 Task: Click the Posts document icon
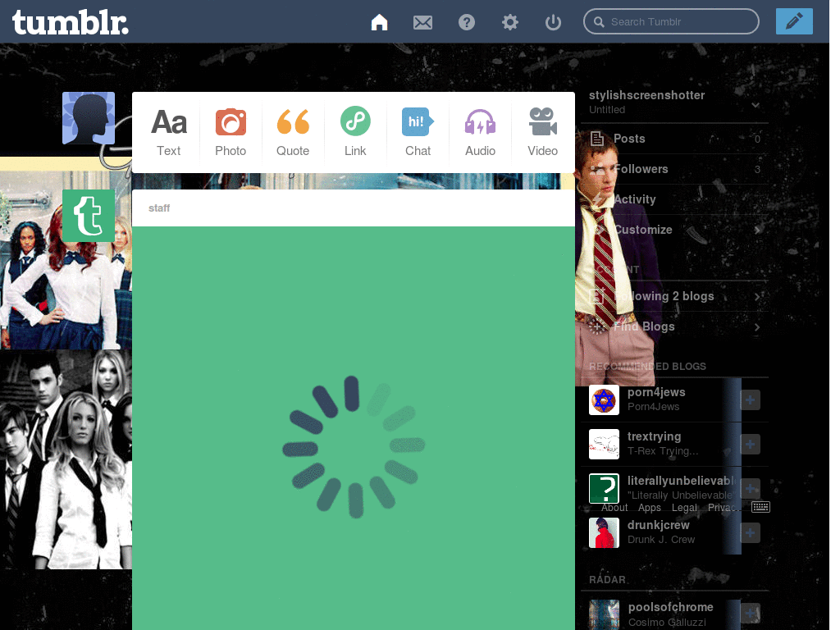[x=597, y=139]
